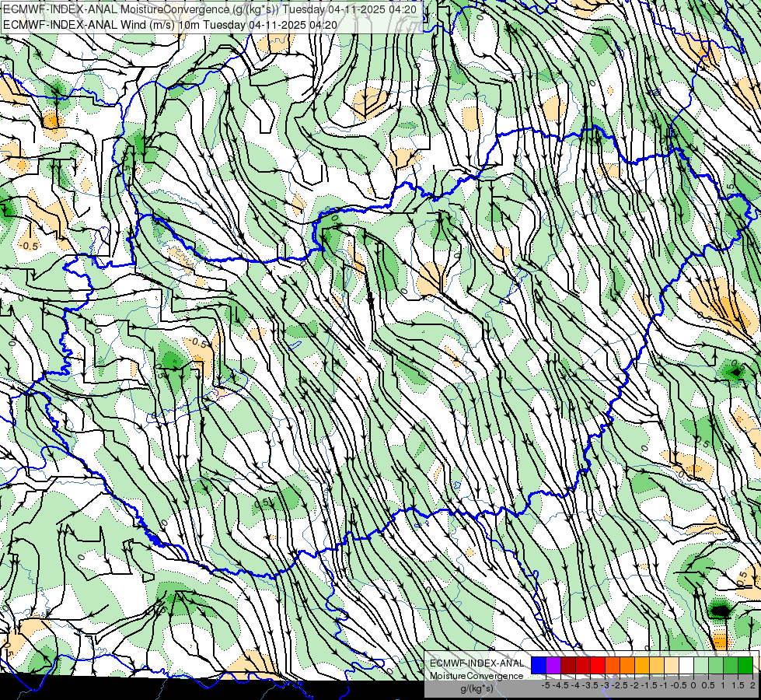The width and height of the screenshot is (761, 700).
Task: Click the -1.5 legend tick label
Action: [649, 685]
